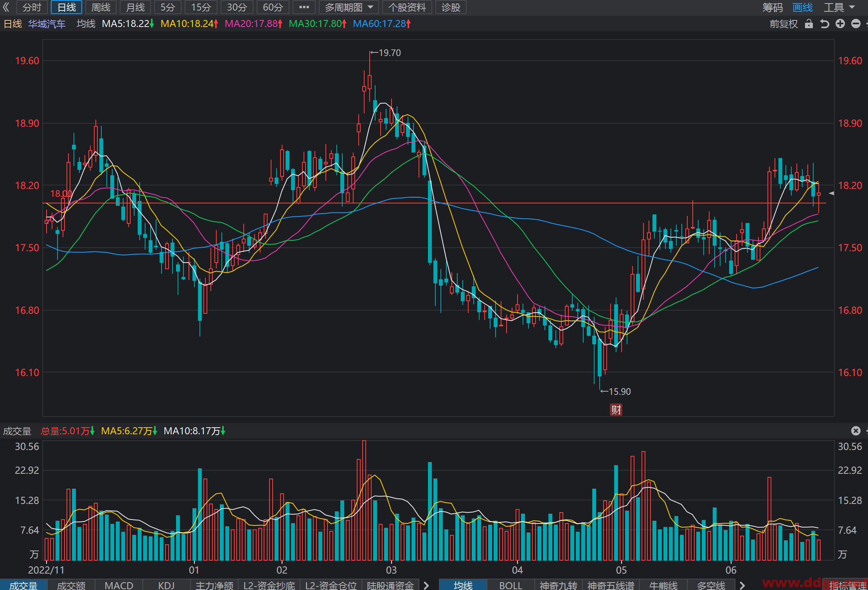This screenshot has height=590, width=868.
Task: Switch to the 周线 weekly tab
Action: [101, 7]
